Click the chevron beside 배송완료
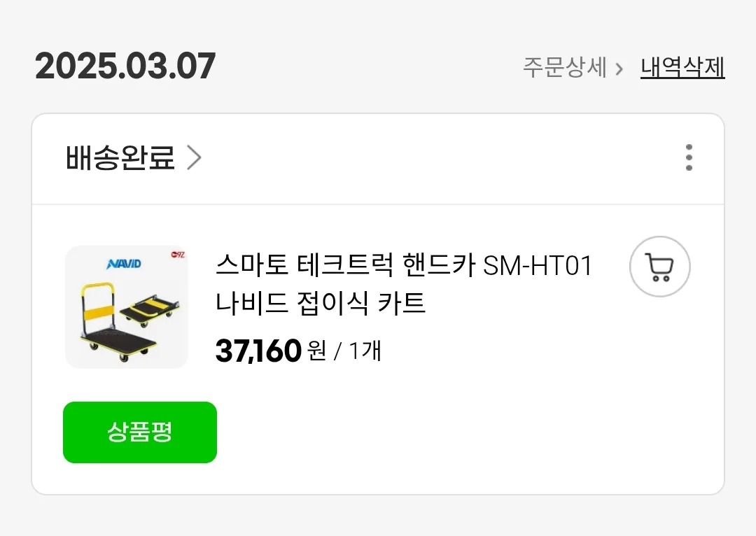 click(195, 159)
